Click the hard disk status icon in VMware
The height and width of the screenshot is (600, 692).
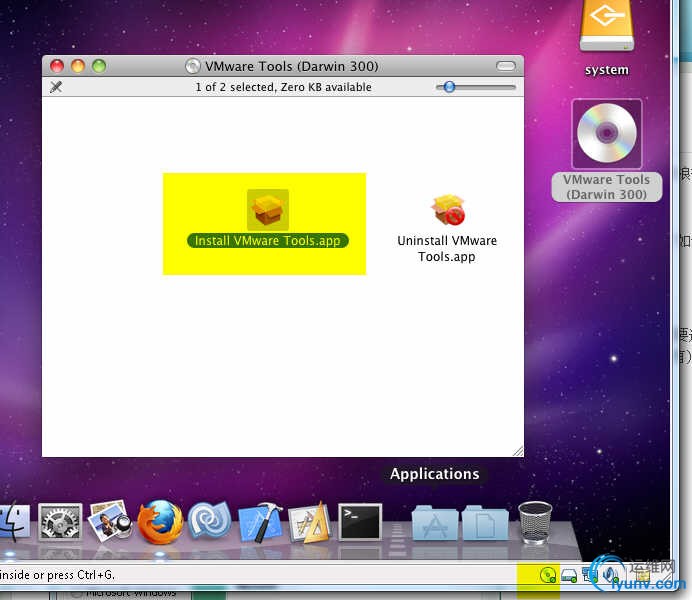click(569, 575)
